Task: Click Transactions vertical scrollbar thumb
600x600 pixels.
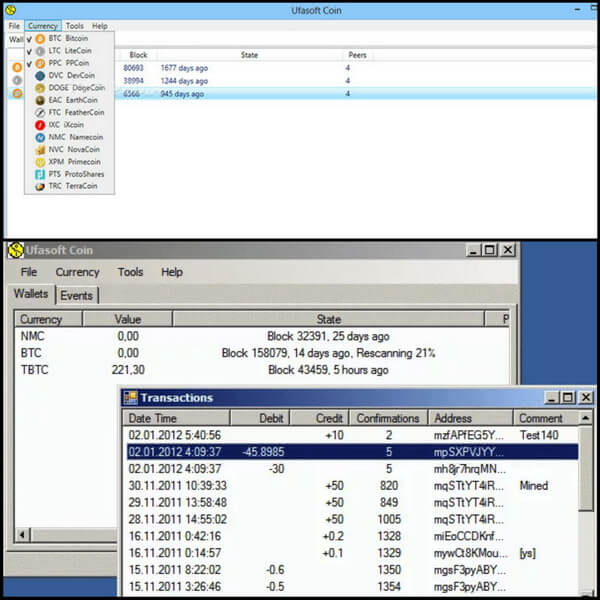Action: [585, 468]
